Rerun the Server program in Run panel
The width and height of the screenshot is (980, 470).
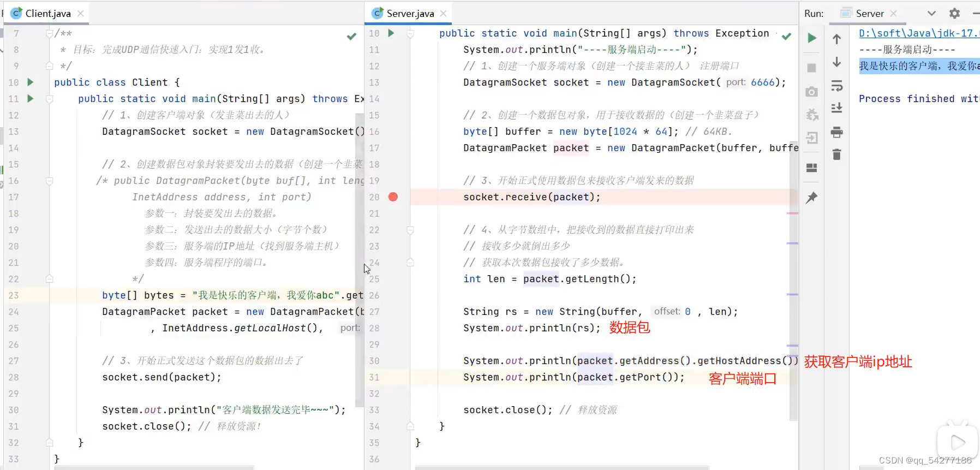(x=812, y=38)
